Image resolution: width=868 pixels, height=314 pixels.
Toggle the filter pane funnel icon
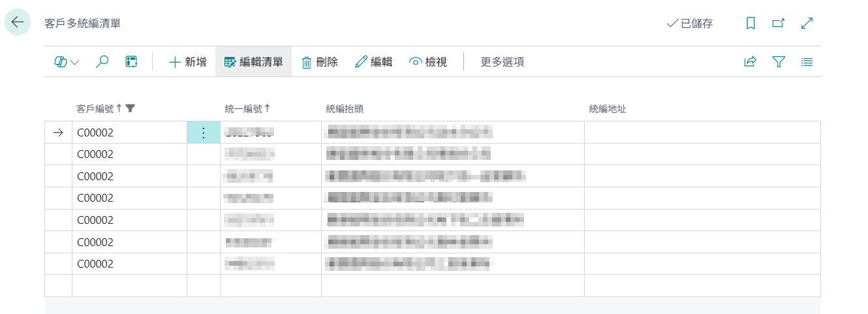(x=779, y=62)
